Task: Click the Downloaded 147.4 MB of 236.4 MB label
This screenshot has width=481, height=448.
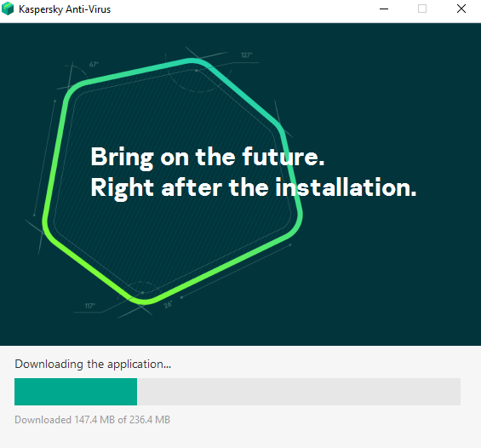Action: tap(92, 419)
